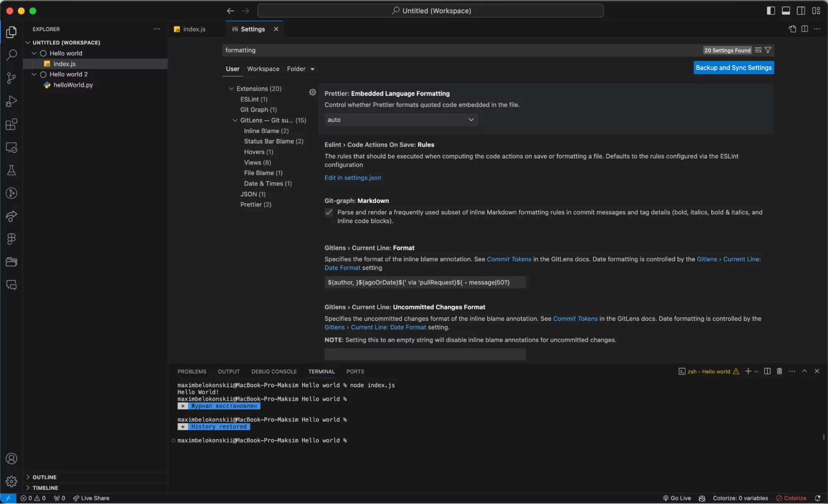Toggle the bottom panel layout button
Image resolution: width=828 pixels, height=504 pixels.
click(x=786, y=11)
